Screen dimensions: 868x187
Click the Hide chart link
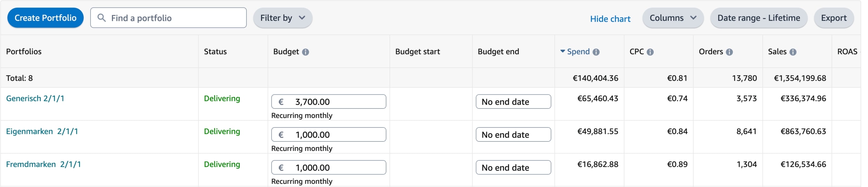610,19
